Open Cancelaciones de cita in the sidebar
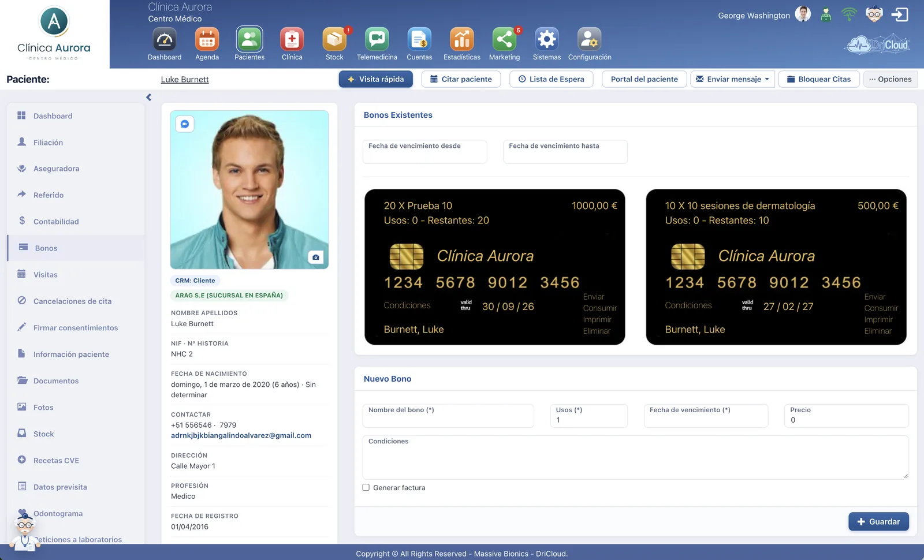924x560 pixels. 76,301
